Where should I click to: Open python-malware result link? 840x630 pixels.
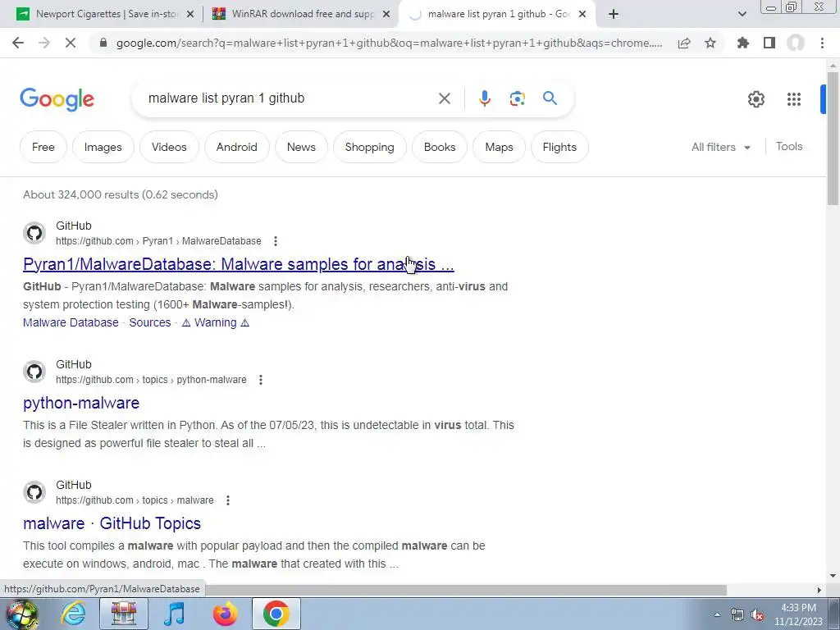[81, 403]
